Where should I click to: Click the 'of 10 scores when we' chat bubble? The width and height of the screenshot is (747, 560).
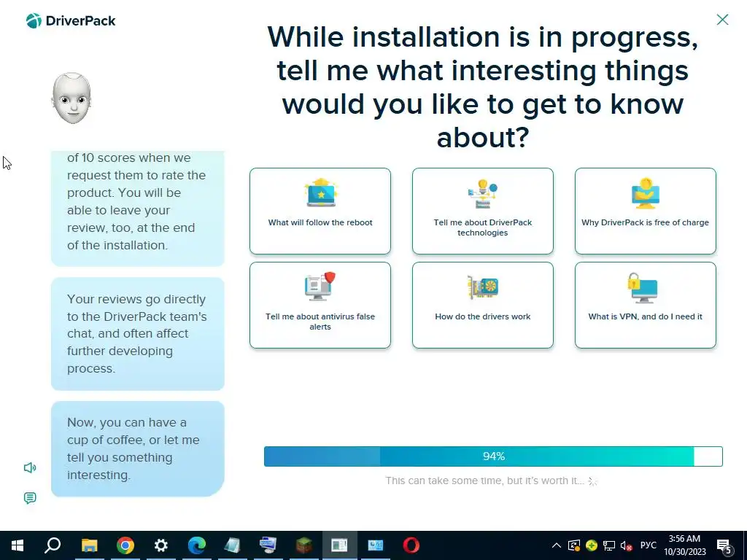pos(138,208)
